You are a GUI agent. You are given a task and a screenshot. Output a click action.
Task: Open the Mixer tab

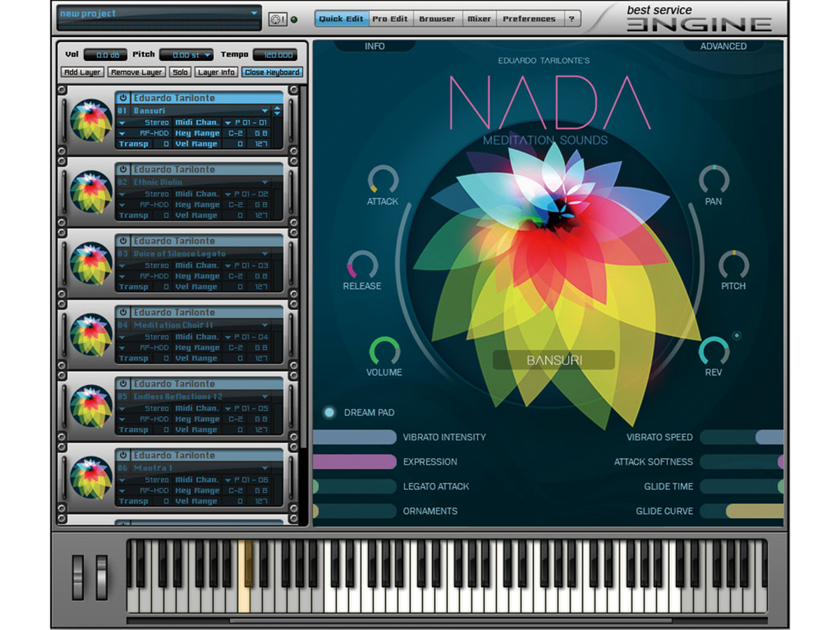pos(479,19)
